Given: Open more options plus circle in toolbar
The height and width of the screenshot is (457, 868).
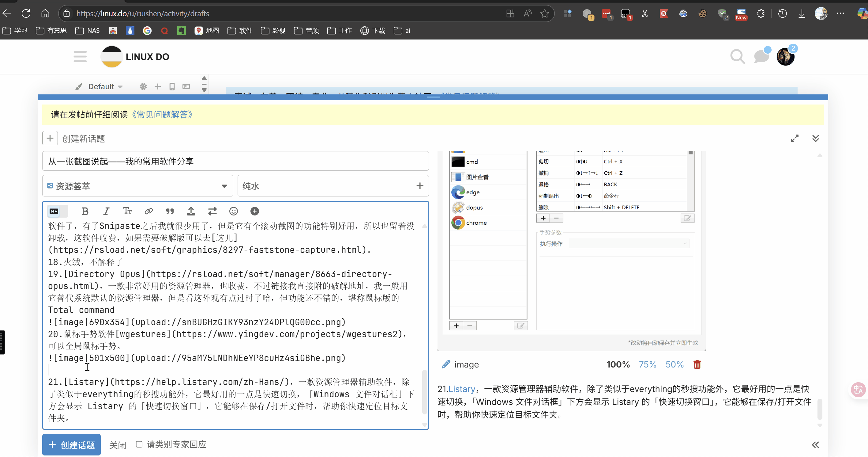Looking at the screenshot, I should 255,211.
